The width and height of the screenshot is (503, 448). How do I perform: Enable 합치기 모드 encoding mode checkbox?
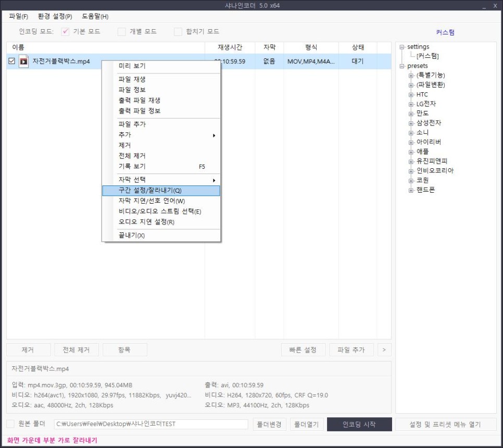tap(178, 31)
